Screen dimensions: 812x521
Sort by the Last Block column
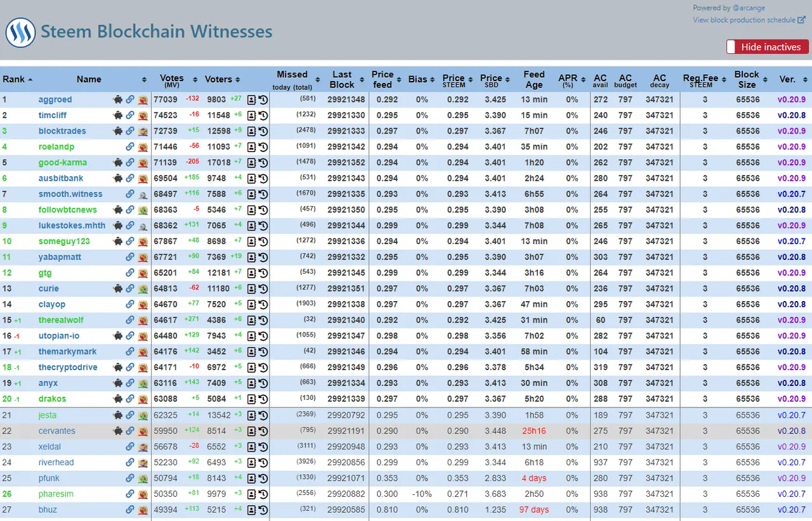[346, 79]
